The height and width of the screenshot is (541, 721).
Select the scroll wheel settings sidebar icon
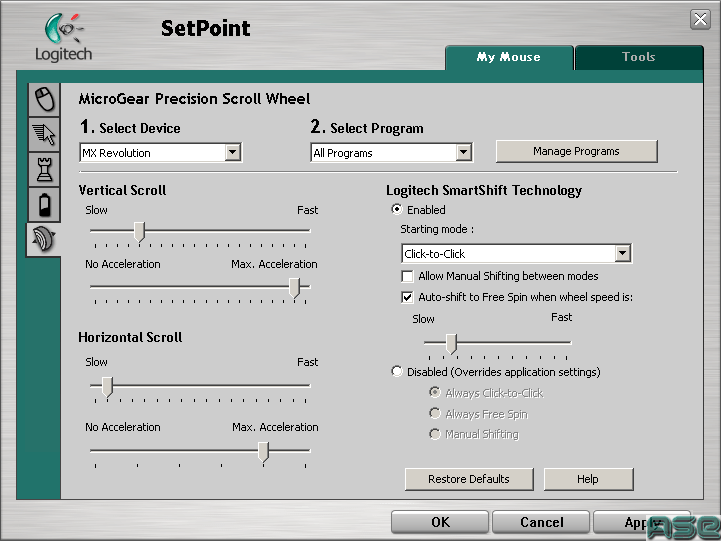(x=44, y=239)
